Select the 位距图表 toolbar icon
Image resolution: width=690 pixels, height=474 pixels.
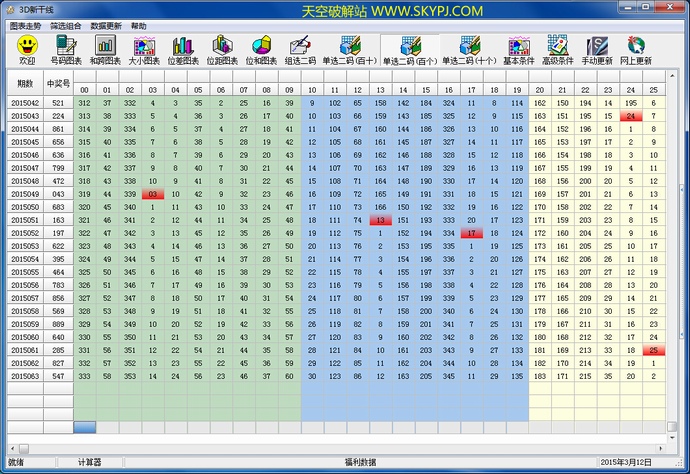point(223,50)
